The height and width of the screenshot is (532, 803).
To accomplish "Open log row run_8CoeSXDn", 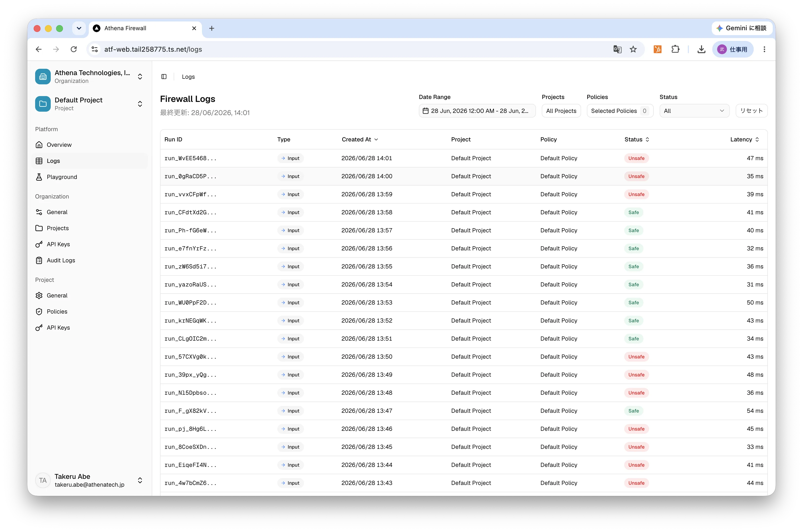I will tap(464, 447).
